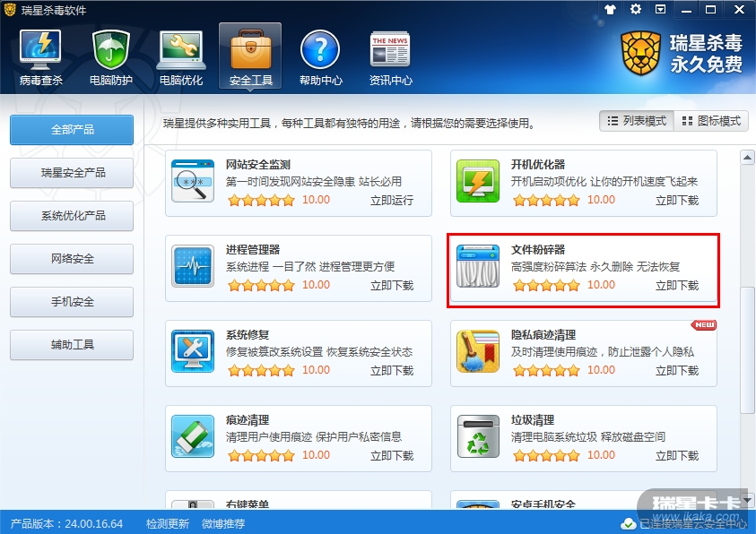Click product version 24.00.16.64 text
This screenshot has height=534, width=756.
(66, 523)
